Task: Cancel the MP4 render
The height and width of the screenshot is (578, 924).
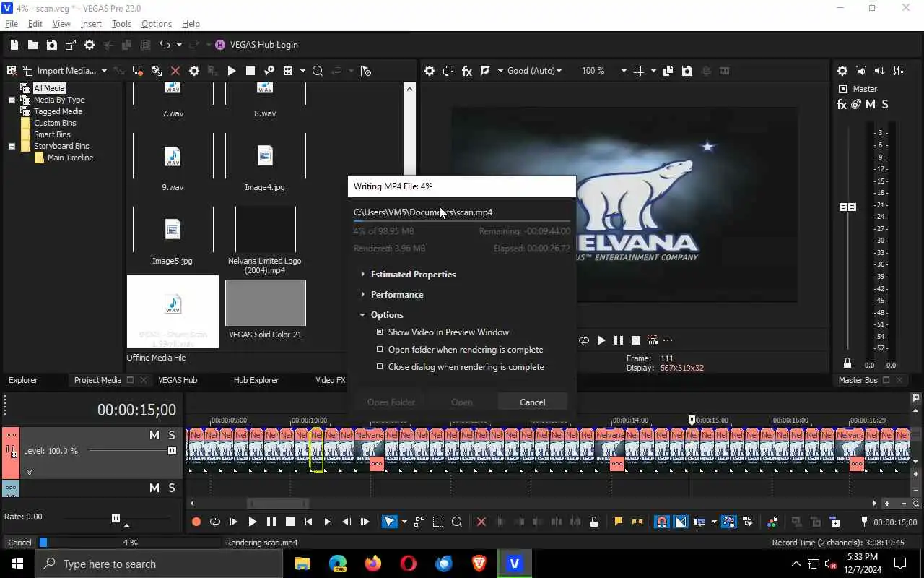Action: (533, 402)
